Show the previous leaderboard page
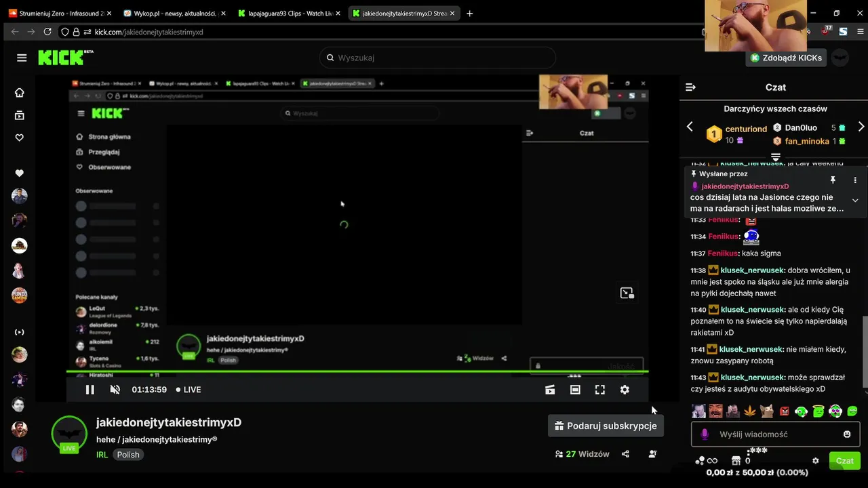This screenshot has width=868, height=488. (690, 127)
